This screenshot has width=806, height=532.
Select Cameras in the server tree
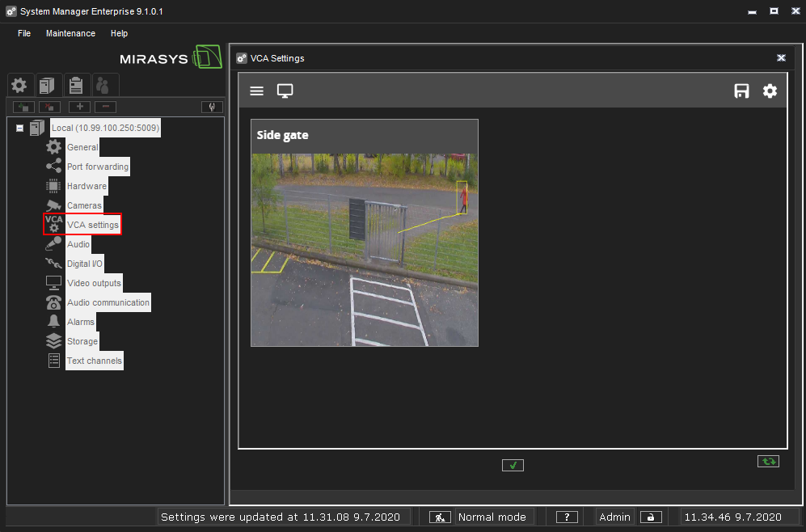point(85,205)
